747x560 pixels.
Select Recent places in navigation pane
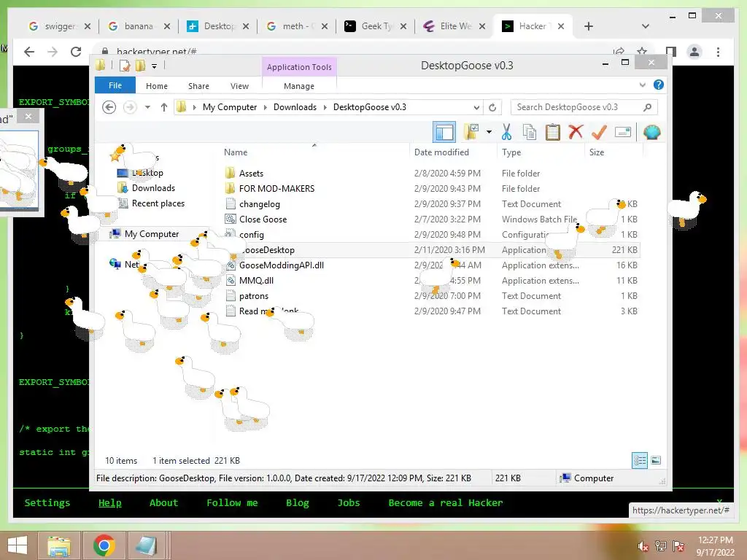click(158, 203)
